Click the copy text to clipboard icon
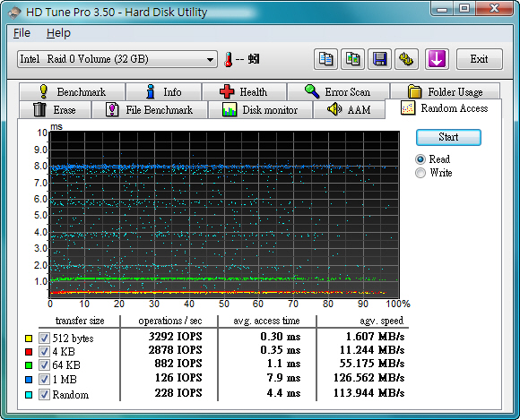 pyautogui.click(x=325, y=59)
